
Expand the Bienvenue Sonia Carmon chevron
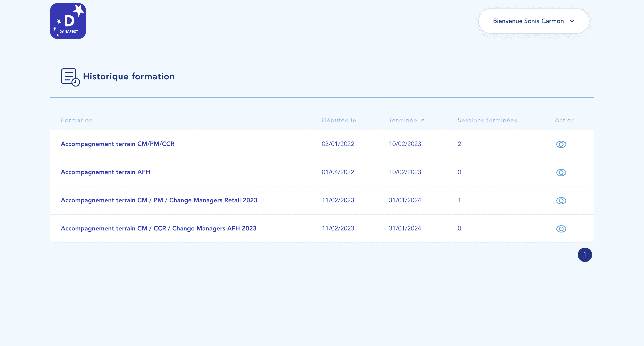572,21
